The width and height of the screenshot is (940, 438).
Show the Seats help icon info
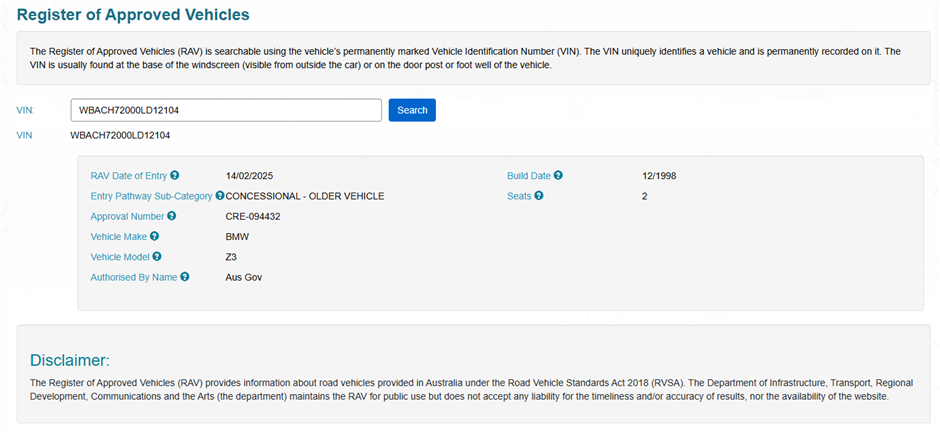[539, 196]
